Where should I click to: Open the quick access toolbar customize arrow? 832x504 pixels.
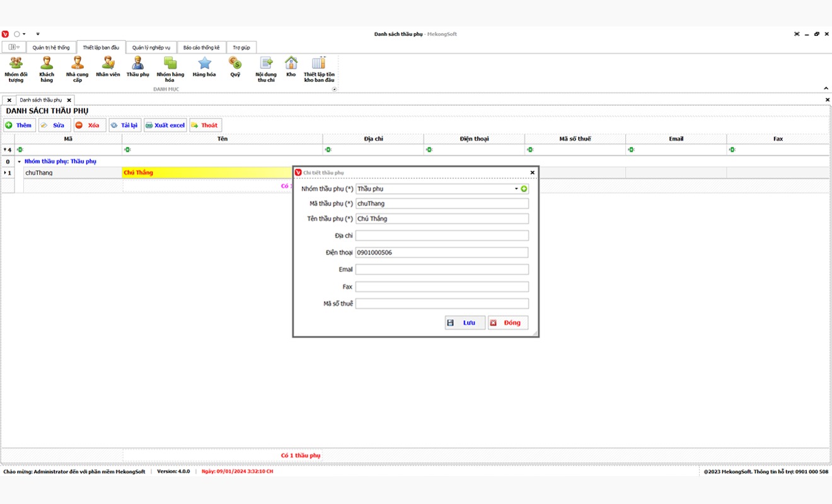(38, 34)
